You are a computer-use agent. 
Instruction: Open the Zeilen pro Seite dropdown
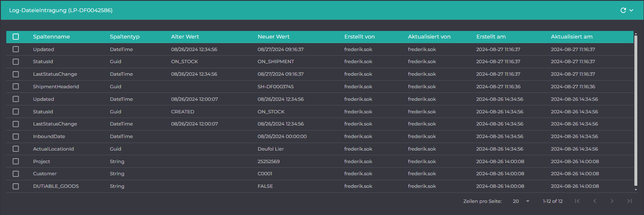[521, 201]
